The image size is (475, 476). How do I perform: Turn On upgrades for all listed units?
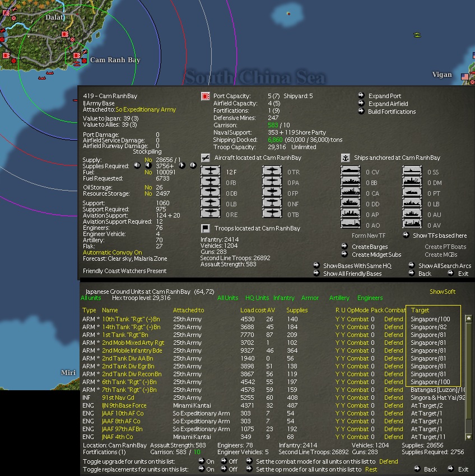pyautogui.click(x=210, y=461)
